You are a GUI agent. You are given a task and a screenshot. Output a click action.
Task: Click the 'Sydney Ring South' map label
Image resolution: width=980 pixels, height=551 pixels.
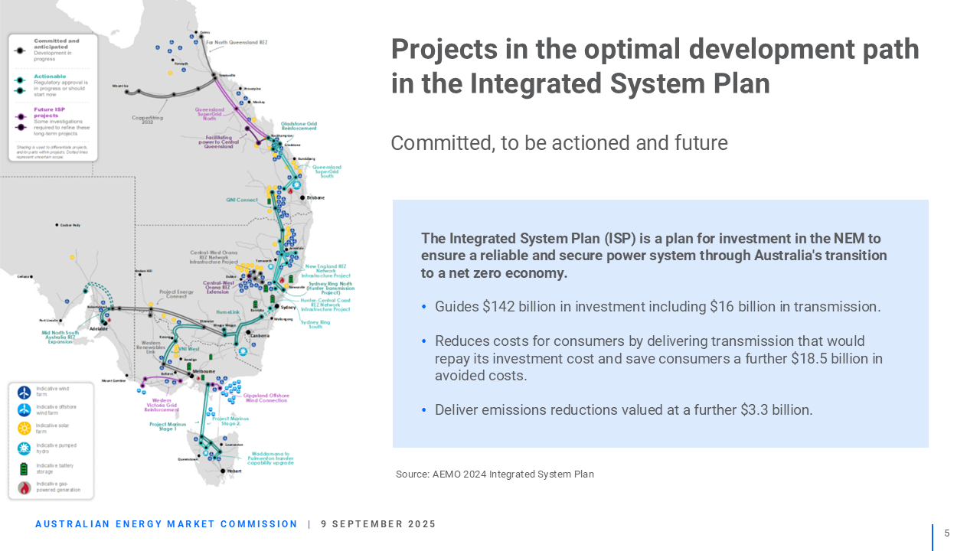315,324
